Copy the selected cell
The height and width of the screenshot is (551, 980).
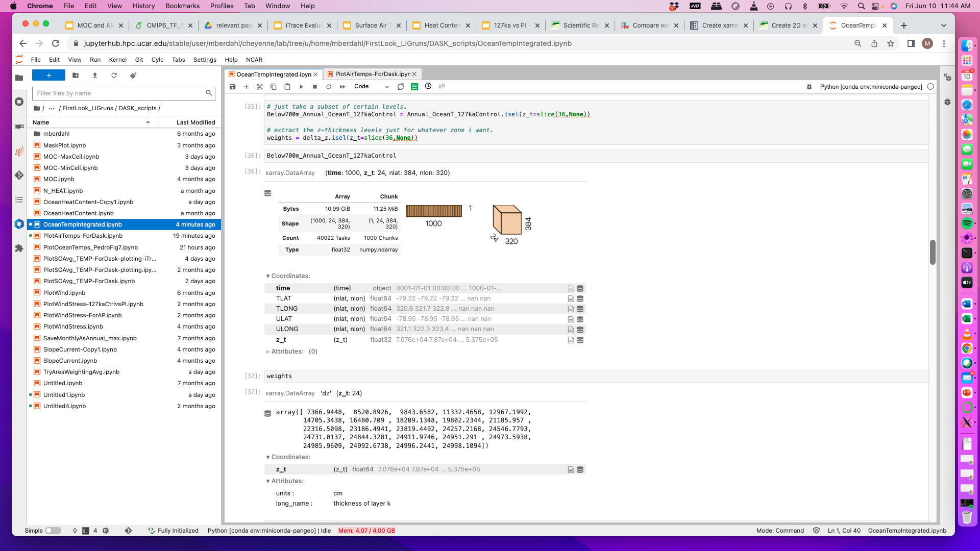tap(274, 87)
